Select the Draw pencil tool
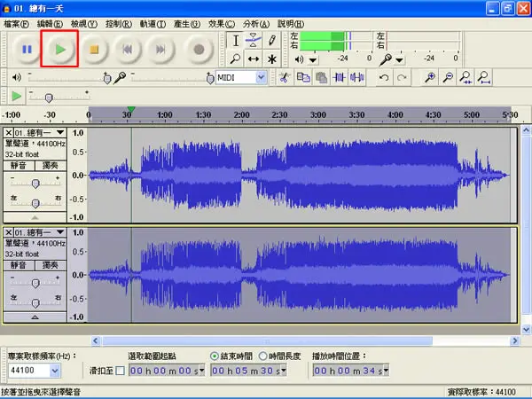Image resolution: width=532 pixels, height=399 pixels. coord(272,41)
